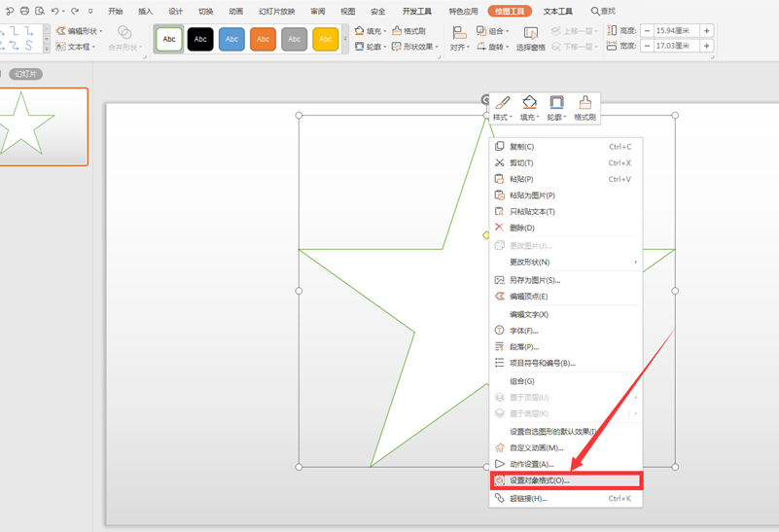Redo the last undone action
Viewport: 779px width, 532px height.
(75, 11)
